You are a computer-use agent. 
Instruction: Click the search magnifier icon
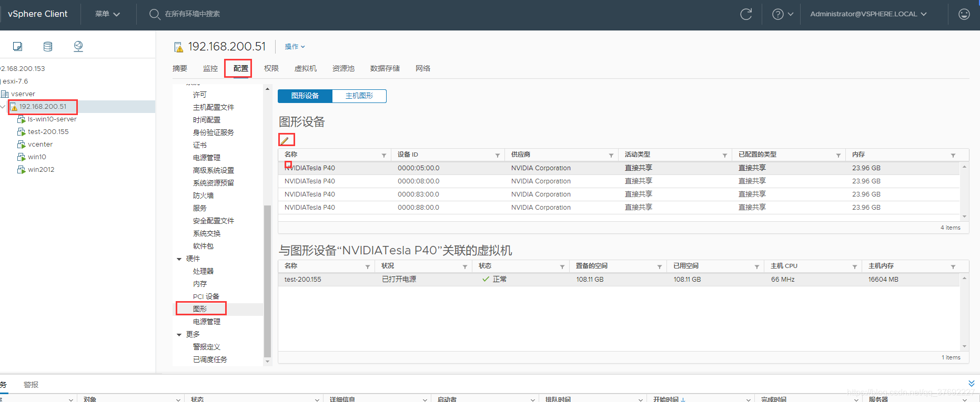[x=154, y=14]
